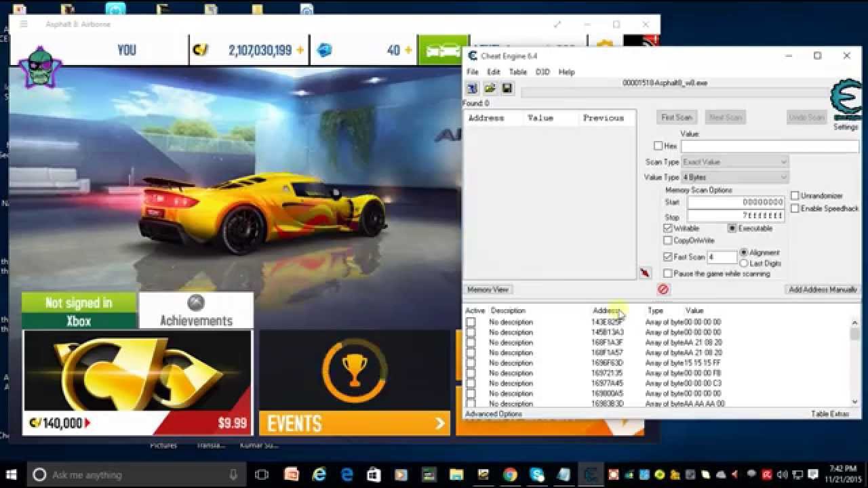Check the Active box for address 168F1A3F
This screenshot has height=488, width=868.
click(471, 342)
